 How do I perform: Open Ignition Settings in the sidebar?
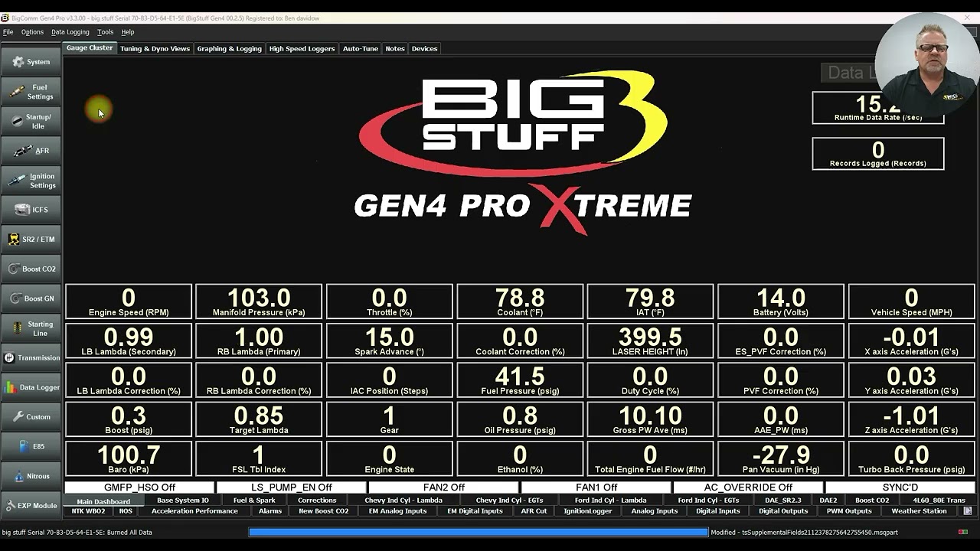tap(31, 181)
